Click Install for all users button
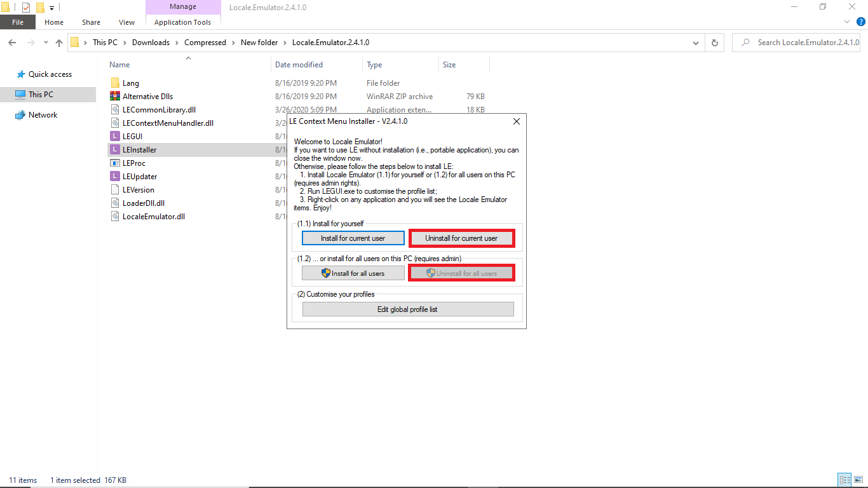Image resolution: width=868 pixels, height=488 pixels. tap(353, 273)
